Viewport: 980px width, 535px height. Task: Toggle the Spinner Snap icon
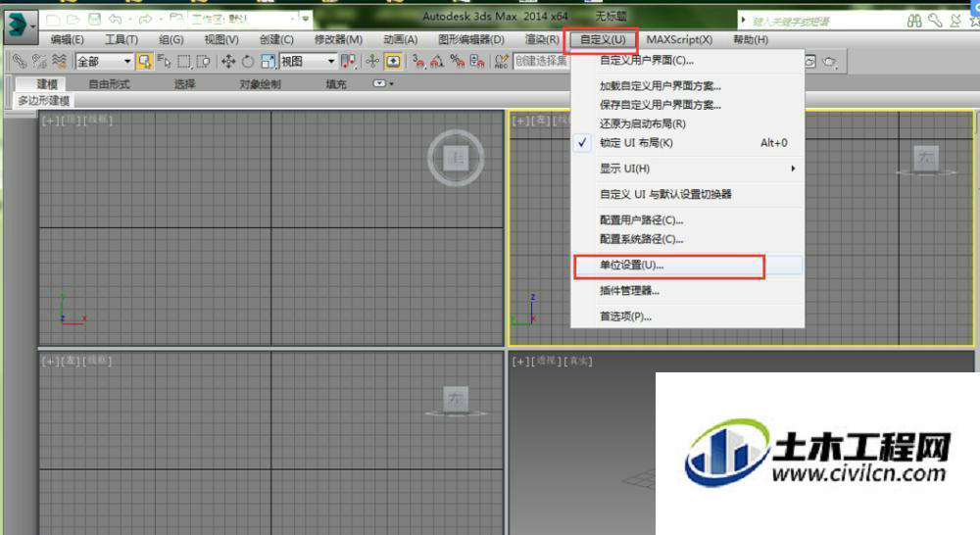pyautogui.click(x=477, y=62)
